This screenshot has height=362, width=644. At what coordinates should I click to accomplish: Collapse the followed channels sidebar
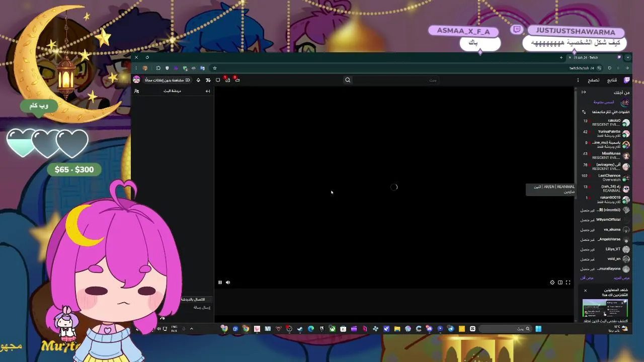click(x=584, y=92)
